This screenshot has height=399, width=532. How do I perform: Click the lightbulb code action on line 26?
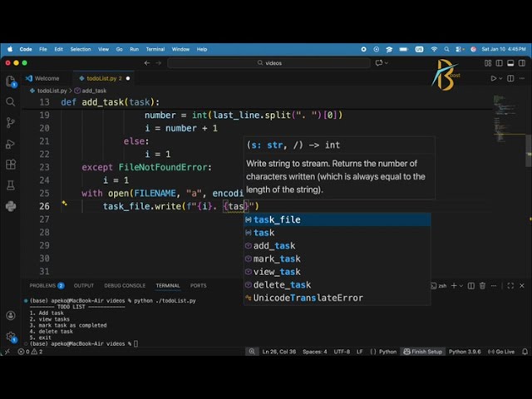(65, 204)
